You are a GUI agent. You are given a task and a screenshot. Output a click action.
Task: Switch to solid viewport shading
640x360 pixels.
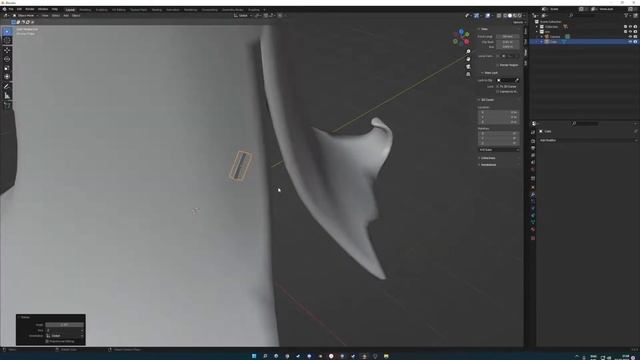click(x=509, y=16)
